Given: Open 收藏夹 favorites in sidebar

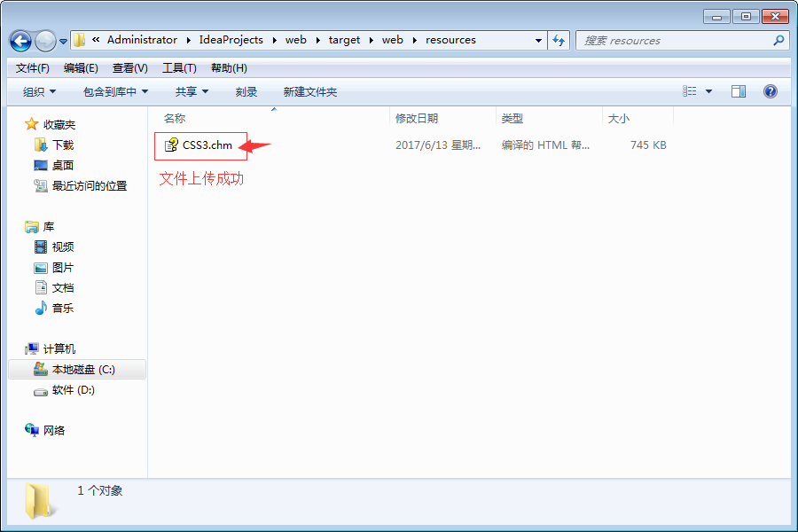Looking at the screenshot, I should pos(59,125).
